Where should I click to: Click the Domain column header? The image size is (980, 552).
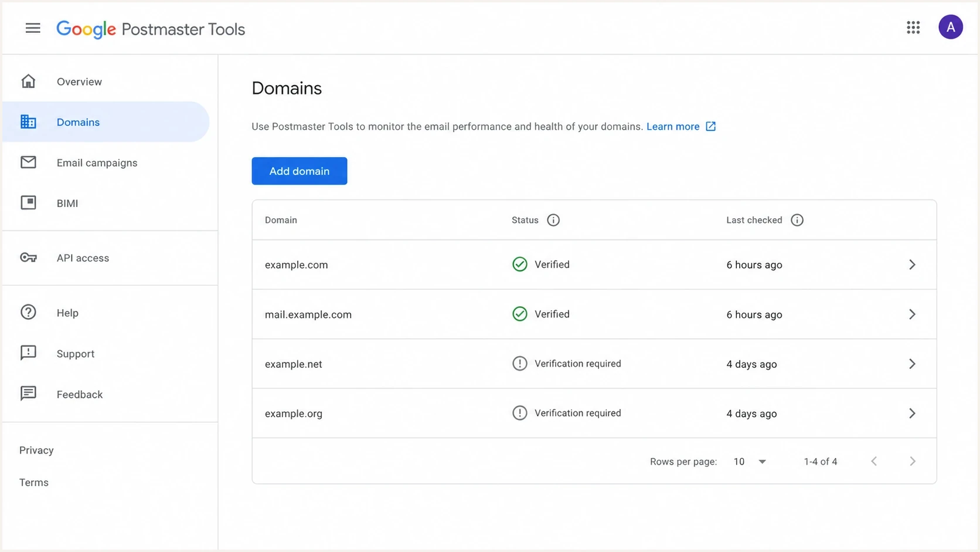pyautogui.click(x=281, y=220)
